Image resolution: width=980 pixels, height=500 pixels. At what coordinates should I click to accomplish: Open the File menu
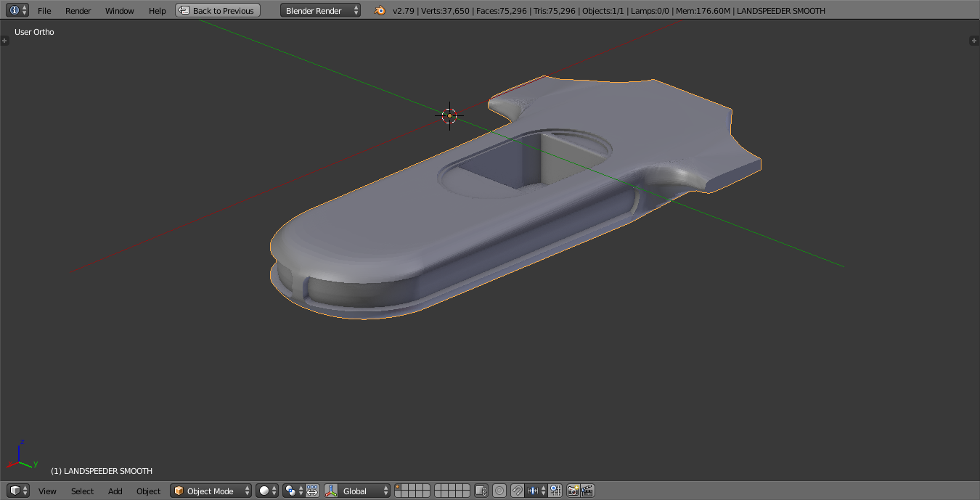tap(44, 11)
